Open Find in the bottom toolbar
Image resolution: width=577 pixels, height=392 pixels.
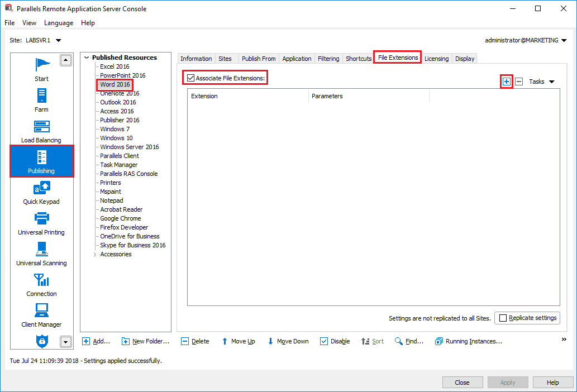pos(409,341)
